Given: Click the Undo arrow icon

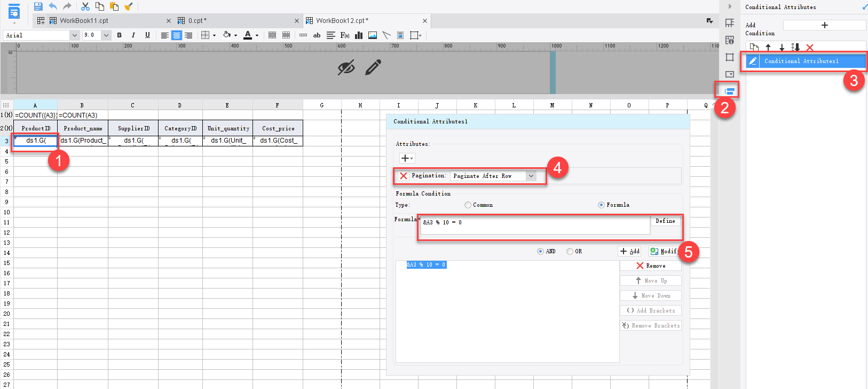Looking at the screenshot, I should 53,6.
